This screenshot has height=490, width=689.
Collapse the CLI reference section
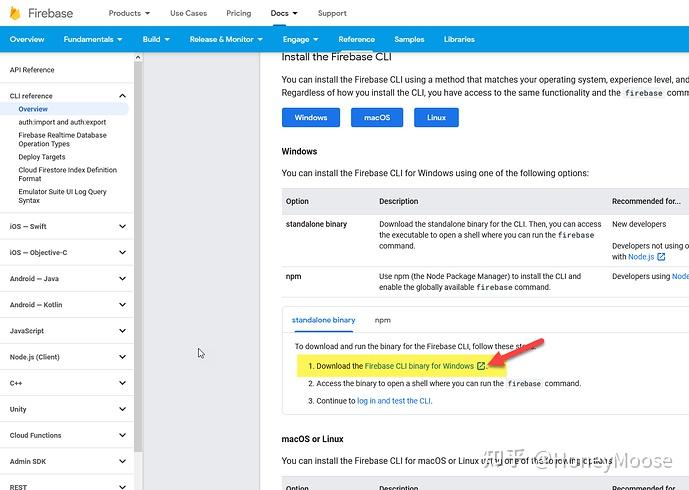coord(122,96)
